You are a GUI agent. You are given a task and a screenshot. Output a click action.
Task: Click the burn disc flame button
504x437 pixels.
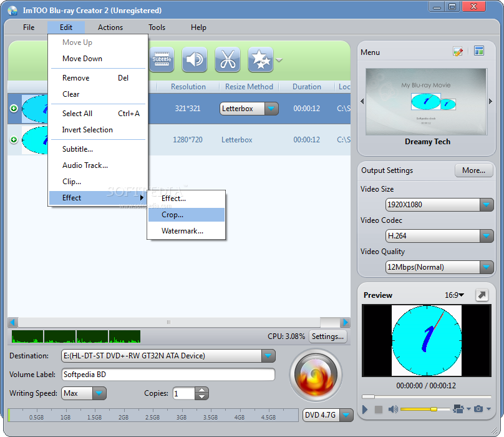(x=316, y=375)
